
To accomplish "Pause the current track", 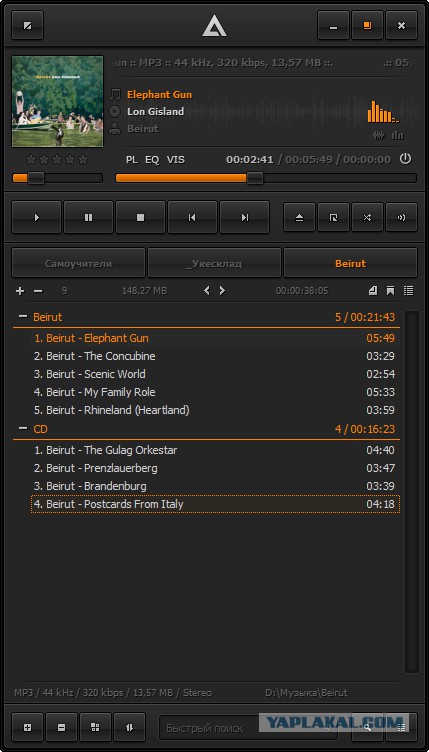I will [x=89, y=217].
